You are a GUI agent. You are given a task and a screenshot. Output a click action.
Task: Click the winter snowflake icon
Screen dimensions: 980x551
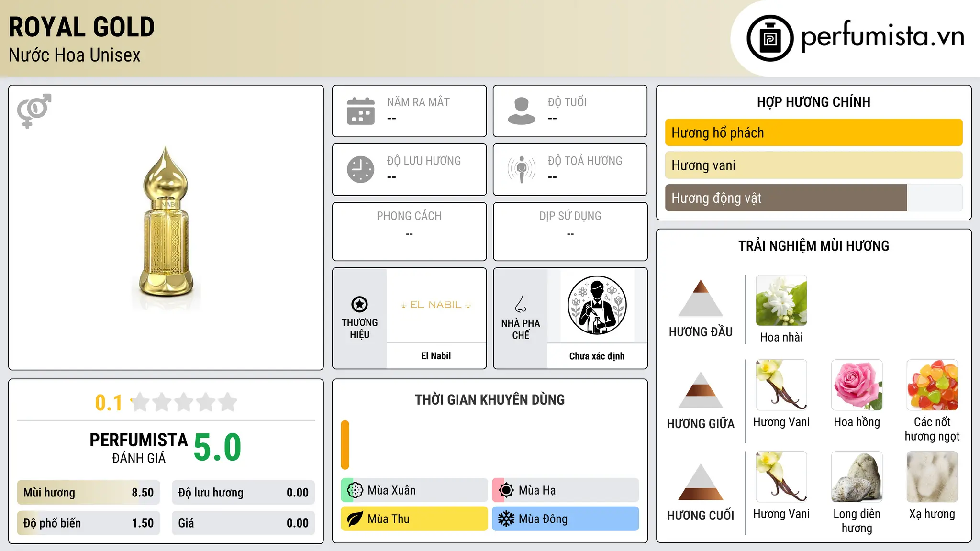pyautogui.click(x=506, y=519)
